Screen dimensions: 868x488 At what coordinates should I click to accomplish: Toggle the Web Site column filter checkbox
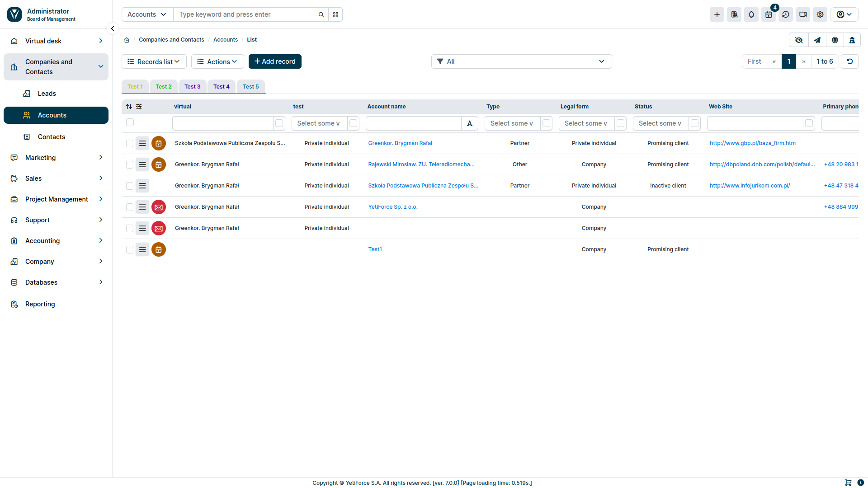pyautogui.click(x=809, y=123)
